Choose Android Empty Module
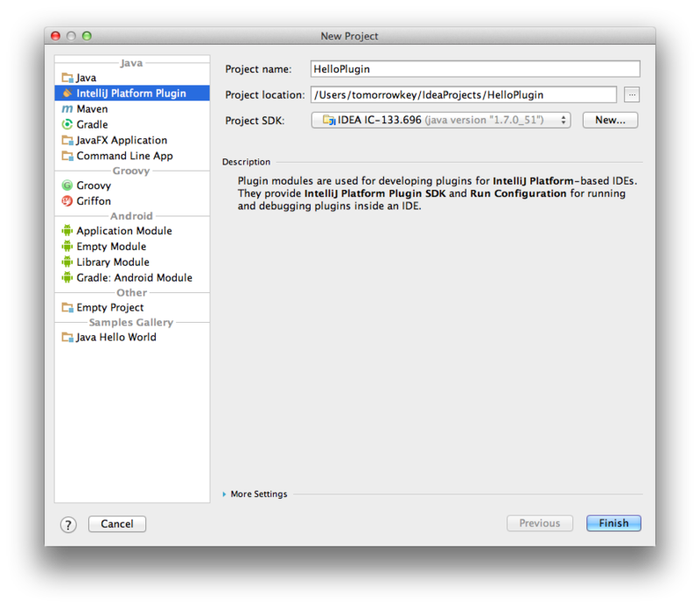Viewport: 700px width, 608px height. (x=132, y=247)
